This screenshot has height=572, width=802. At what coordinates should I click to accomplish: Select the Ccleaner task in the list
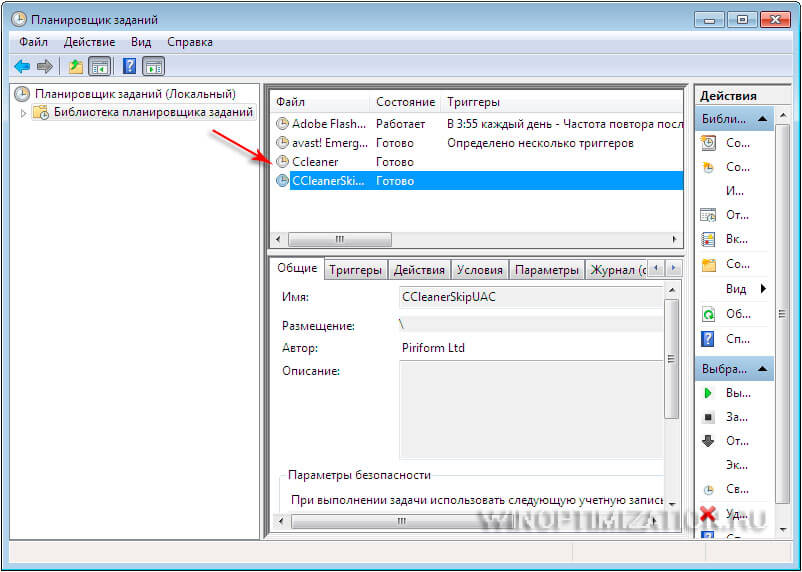click(315, 162)
